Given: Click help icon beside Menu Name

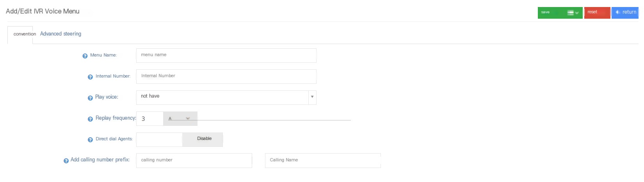Looking at the screenshot, I should click(85, 56).
